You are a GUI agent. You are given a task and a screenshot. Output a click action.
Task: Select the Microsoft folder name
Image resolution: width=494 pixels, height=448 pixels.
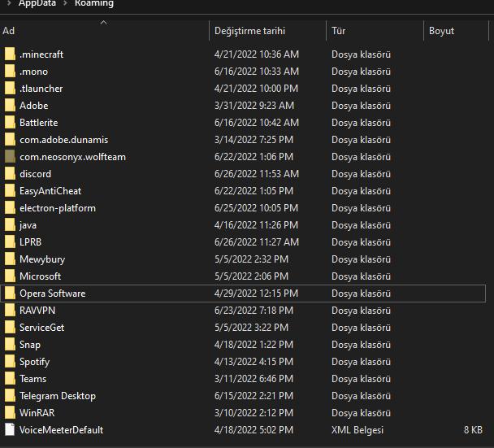tap(41, 276)
